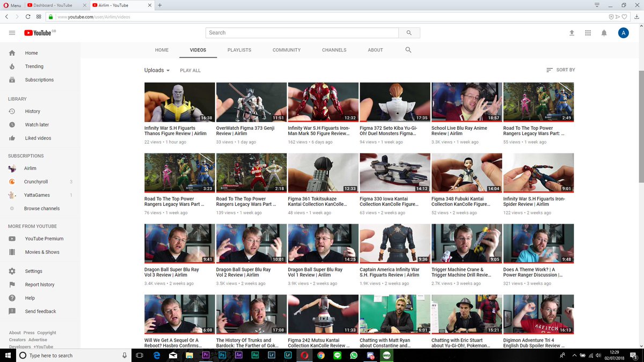Image resolution: width=644 pixels, height=362 pixels.
Task: Reload the page with browser refresh
Action: point(28,17)
